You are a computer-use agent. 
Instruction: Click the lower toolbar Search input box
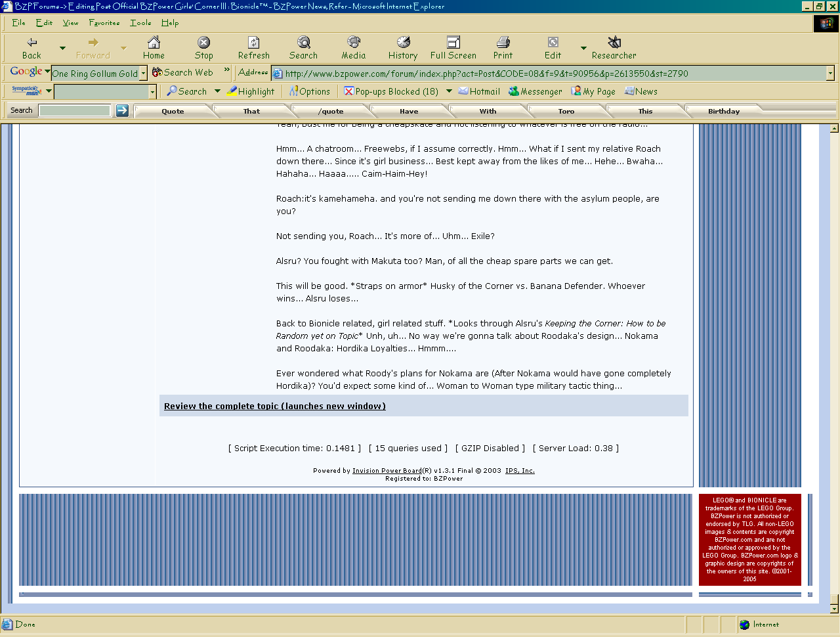coord(75,110)
